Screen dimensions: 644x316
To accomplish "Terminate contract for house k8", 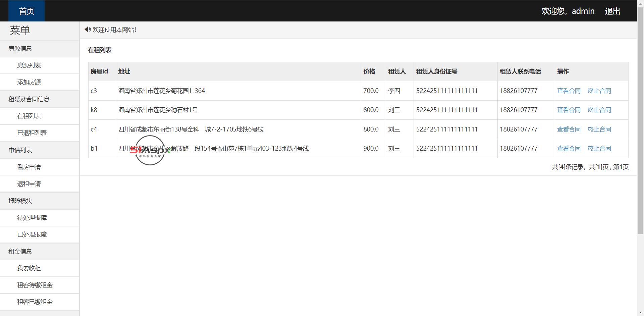I will (x=599, y=110).
